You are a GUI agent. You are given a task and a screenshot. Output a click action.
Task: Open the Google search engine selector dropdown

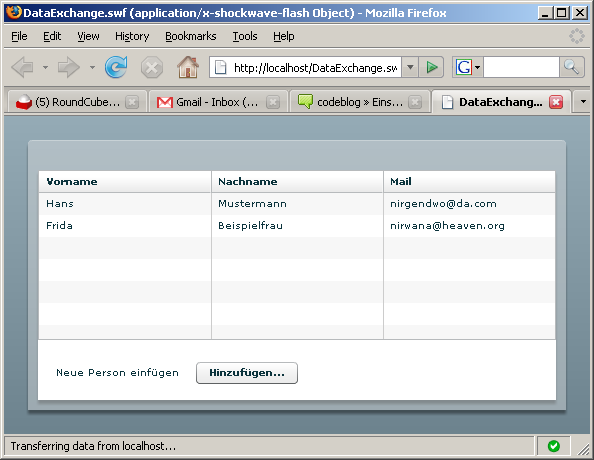pyautogui.click(x=467, y=67)
